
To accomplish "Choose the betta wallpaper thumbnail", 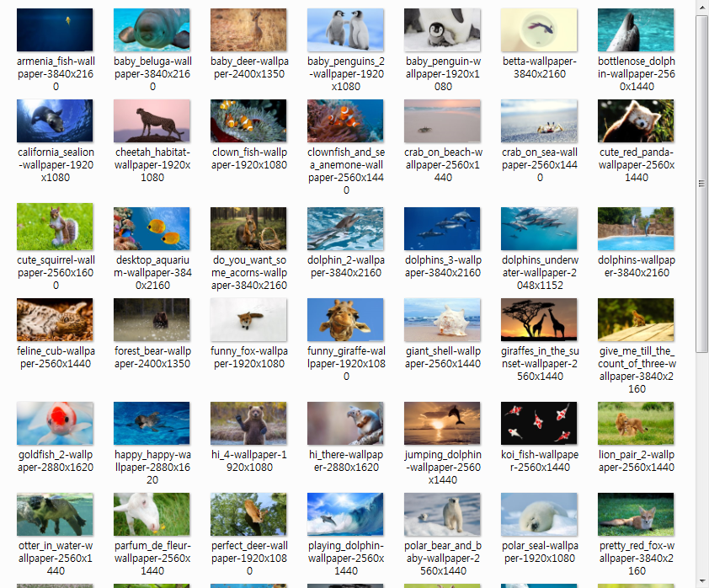I will (539, 29).
